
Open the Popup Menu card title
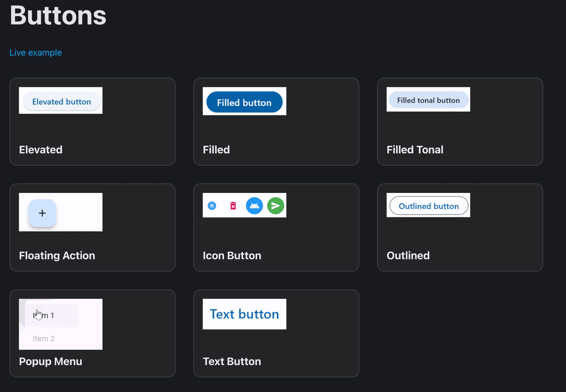click(x=50, y=361)
